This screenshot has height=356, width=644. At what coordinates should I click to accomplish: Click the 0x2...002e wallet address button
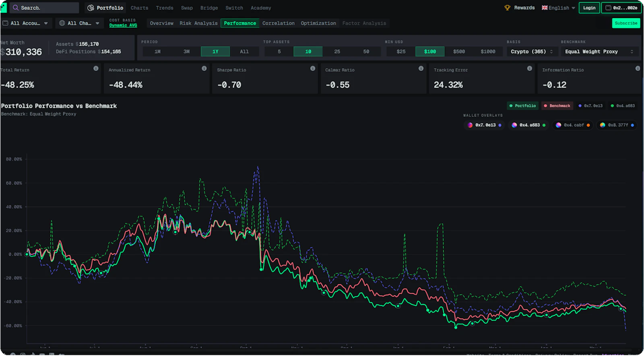(x=621, y=8)
